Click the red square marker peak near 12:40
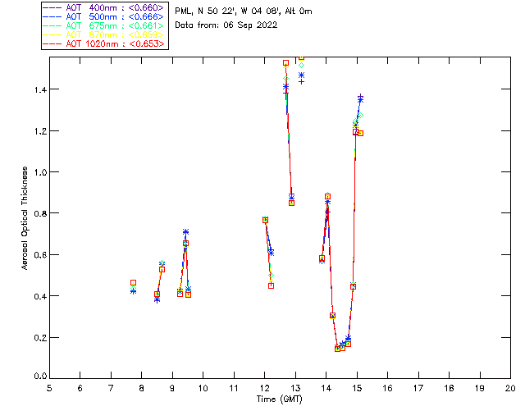Viewport: 525px width, 420px height. tap(285, 63)
